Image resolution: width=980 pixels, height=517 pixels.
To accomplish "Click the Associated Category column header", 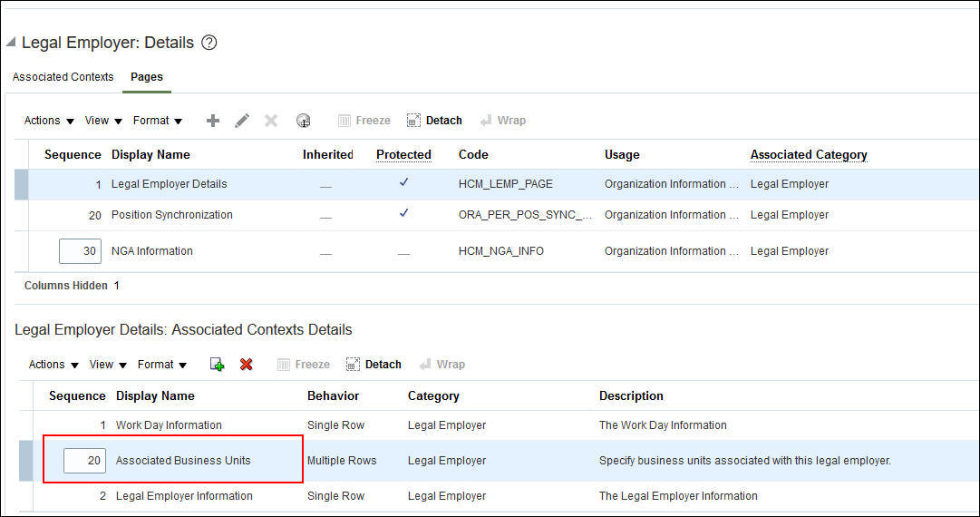I will [809, 154].
